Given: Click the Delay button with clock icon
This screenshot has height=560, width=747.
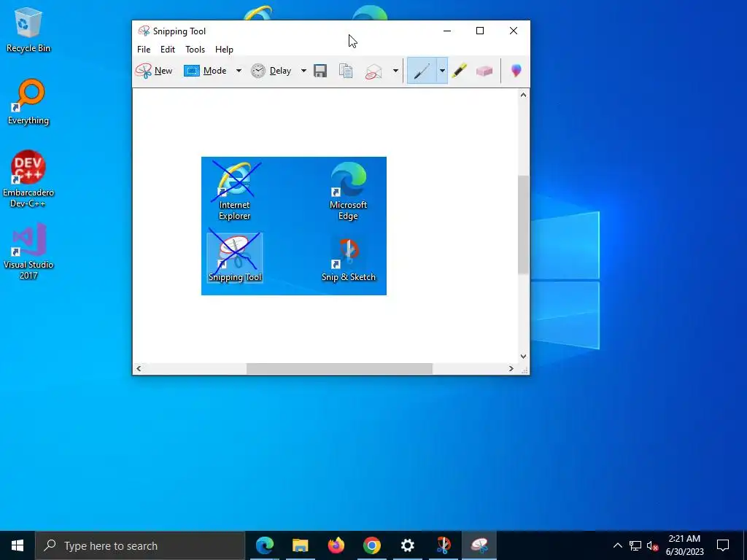Looking at the screenshot, I should tap(271, 71).
